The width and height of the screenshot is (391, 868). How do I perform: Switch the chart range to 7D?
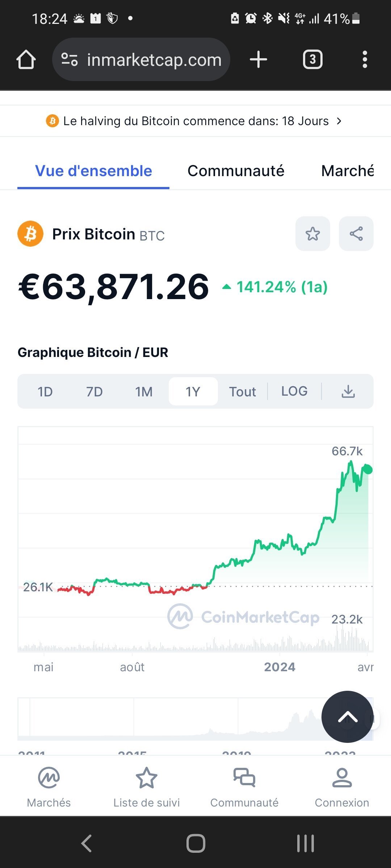tap(94, 391)
